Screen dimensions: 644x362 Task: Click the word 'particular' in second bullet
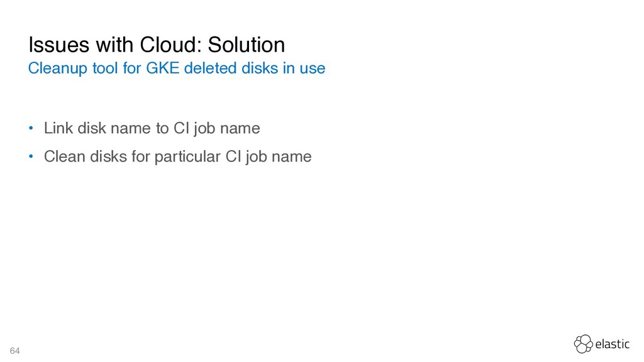[x=187, y=156]
